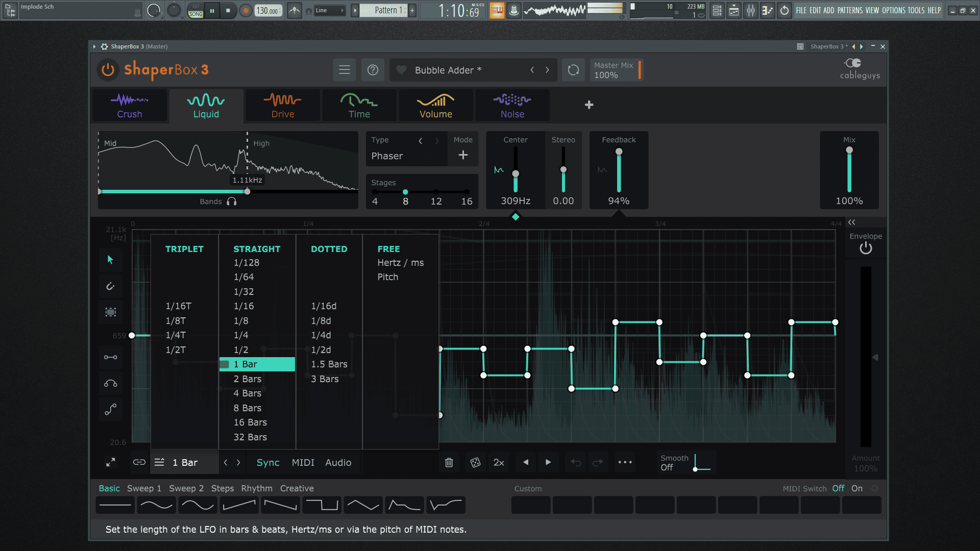This screenshot has height=551, width=980.
Task: Select the Drive shaper tab
Action: pyautogui.click(x=283, y=106)
